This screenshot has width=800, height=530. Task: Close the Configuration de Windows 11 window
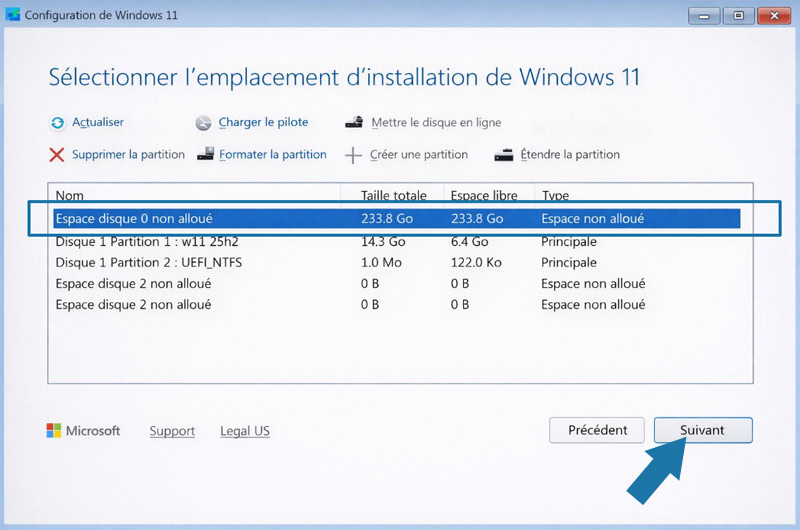774,16
